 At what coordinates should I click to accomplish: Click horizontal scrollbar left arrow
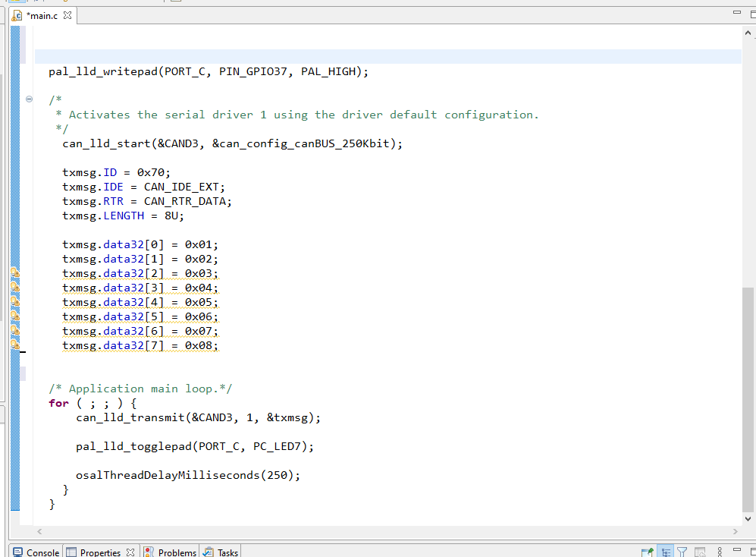coord(39,531)
